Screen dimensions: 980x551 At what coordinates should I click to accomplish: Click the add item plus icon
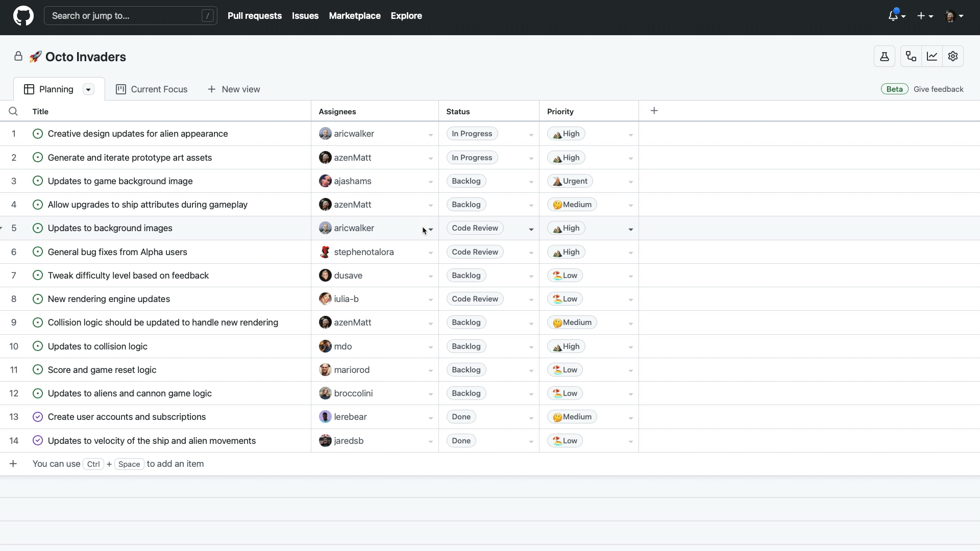(13, 464)
